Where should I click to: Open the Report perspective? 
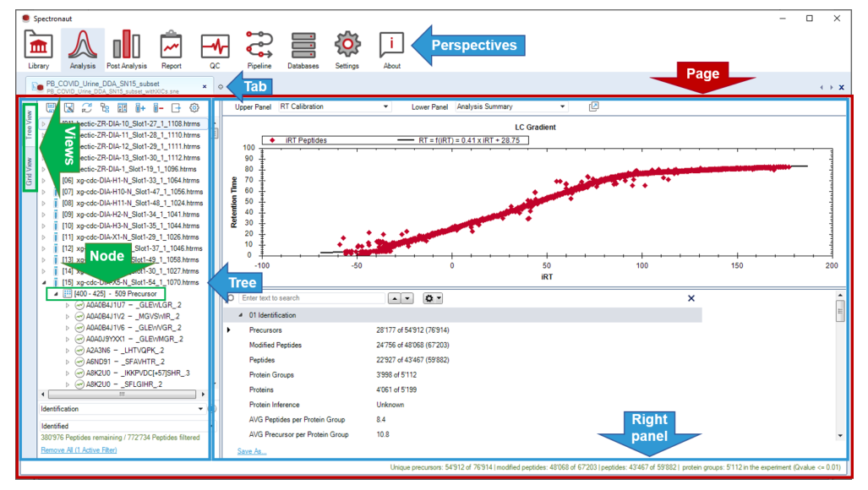pyautogui.click(x=171, y=51)
